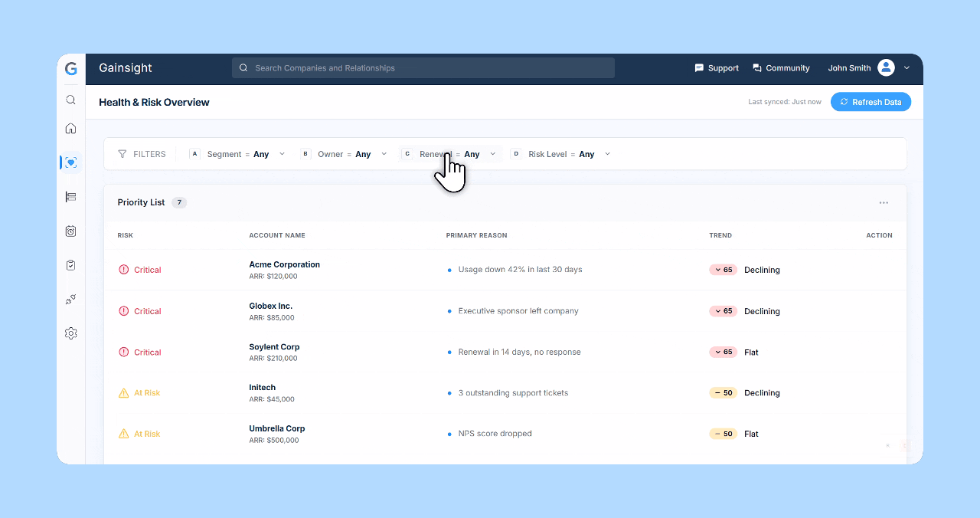Click the Community icon in the top bar

pos(756,67)
